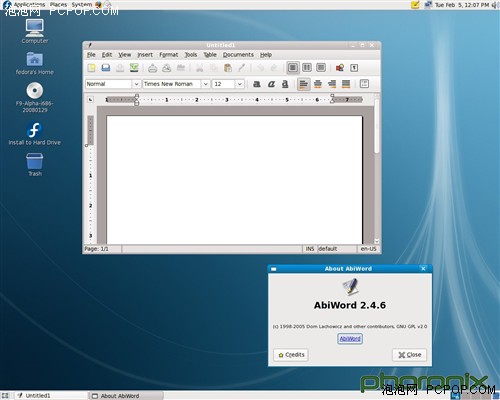Open the System menu in the top panel
The image size is (500, 400).
click(x=82, y=4)
